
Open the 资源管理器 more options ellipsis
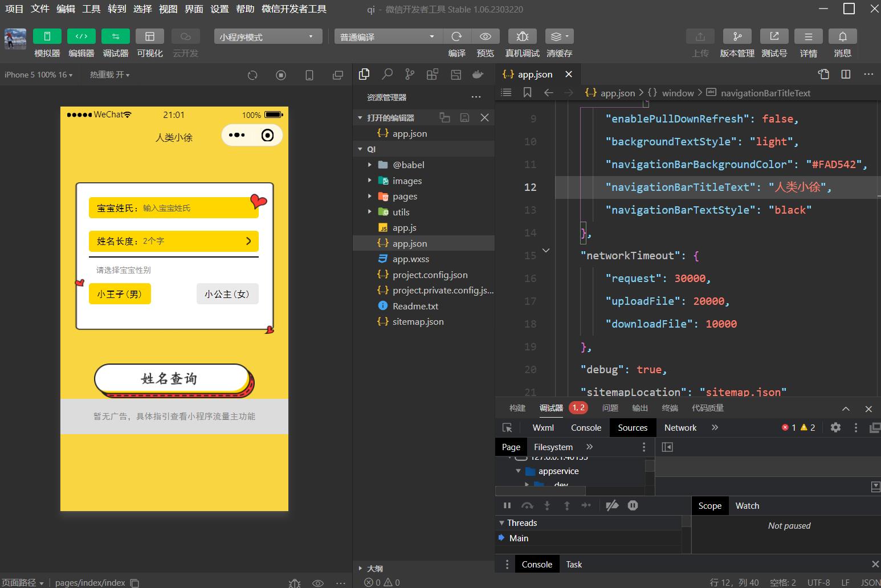click(476, 97)
